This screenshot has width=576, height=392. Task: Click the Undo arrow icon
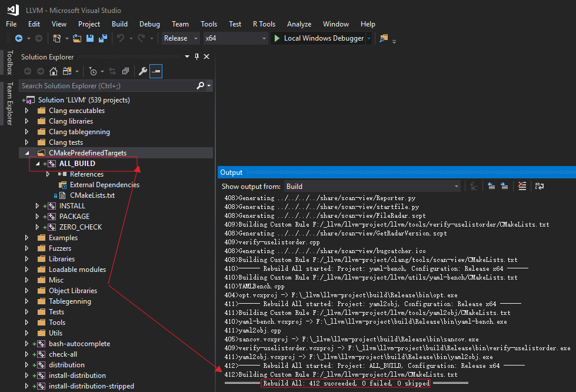121,38
